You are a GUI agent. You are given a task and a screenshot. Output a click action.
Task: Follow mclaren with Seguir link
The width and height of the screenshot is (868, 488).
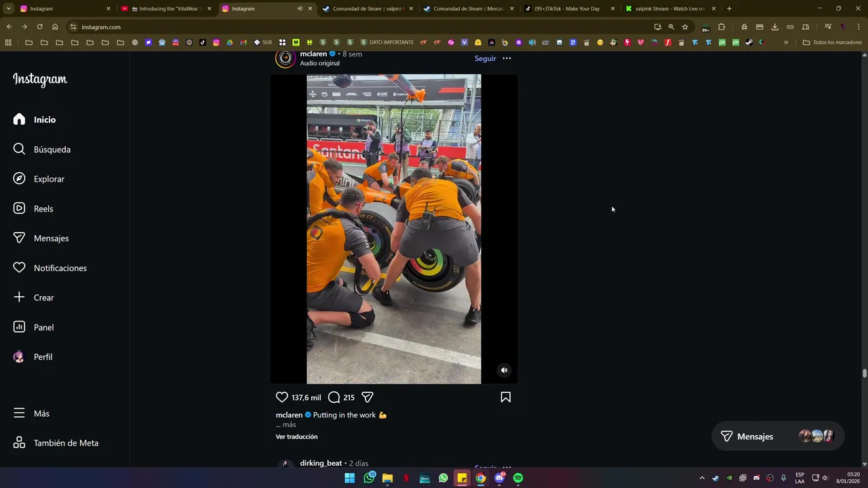(486, 58)
